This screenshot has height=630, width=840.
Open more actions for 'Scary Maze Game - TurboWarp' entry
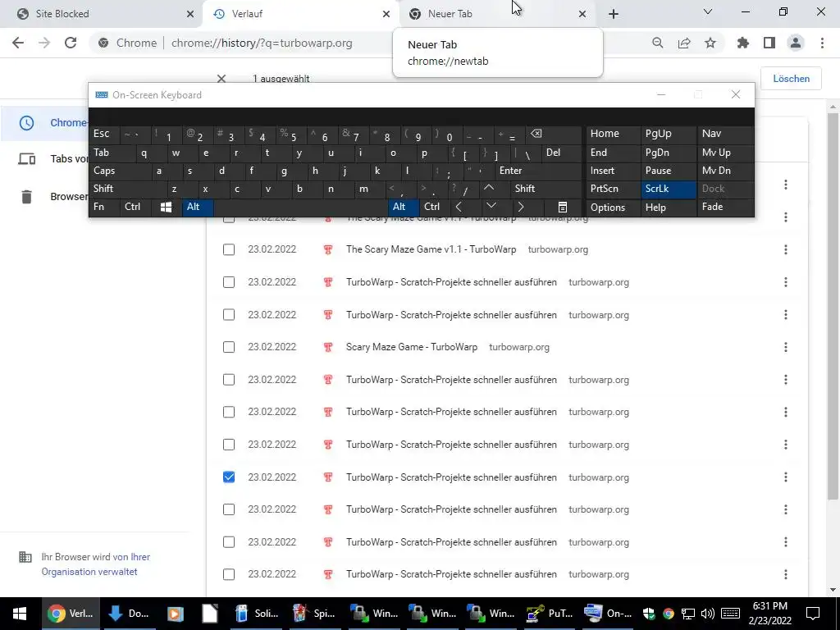[x=785, y=347]
